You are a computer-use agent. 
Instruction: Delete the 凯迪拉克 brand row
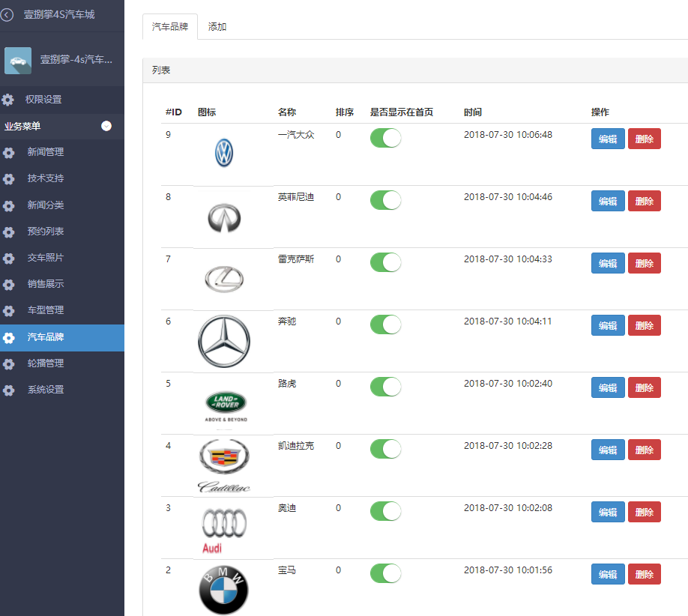coord(644,450)
